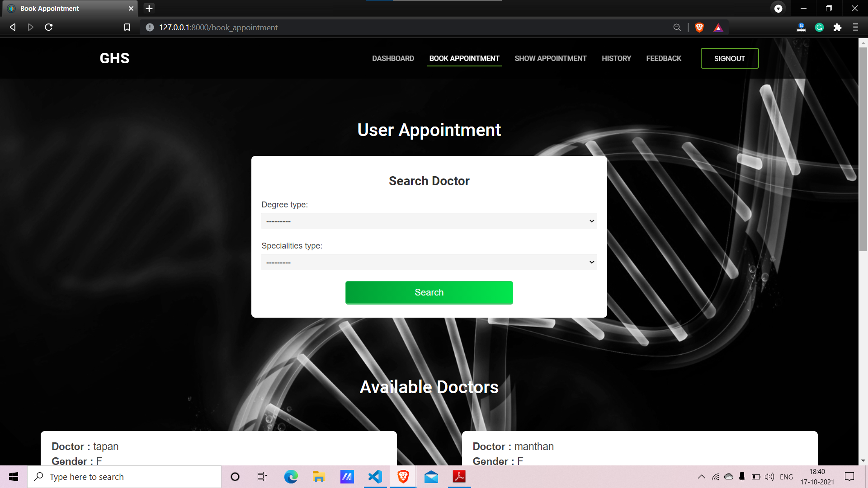Viewport: 868px width, 488px height.
Task: Click the Search button
Action: [x=429, y=292]
